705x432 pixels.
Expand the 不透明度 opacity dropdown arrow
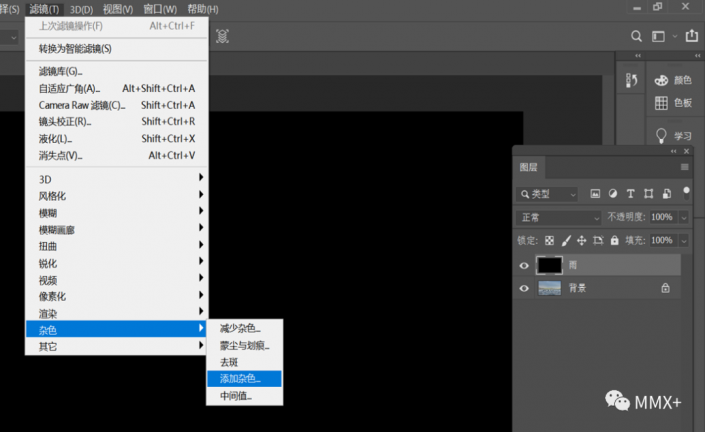684,217
